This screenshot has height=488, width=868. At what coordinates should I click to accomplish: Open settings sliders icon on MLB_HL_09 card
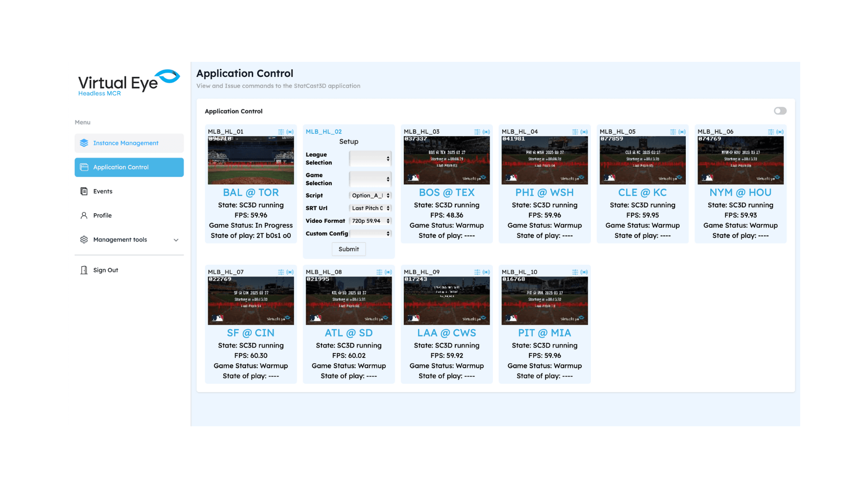pyautogui.click(x=477, y=272)
